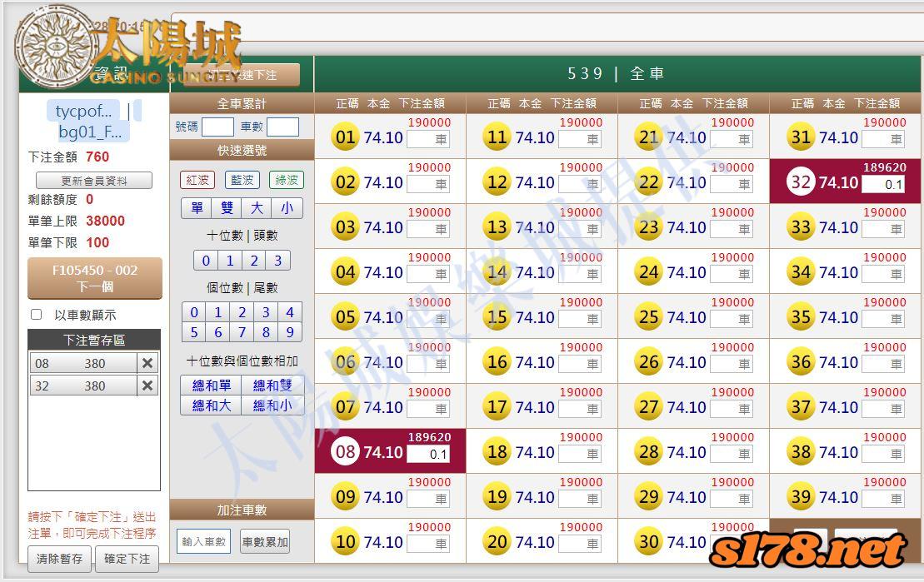
Task: Select yellow number ball 20
Action: [x=497, y=542]
